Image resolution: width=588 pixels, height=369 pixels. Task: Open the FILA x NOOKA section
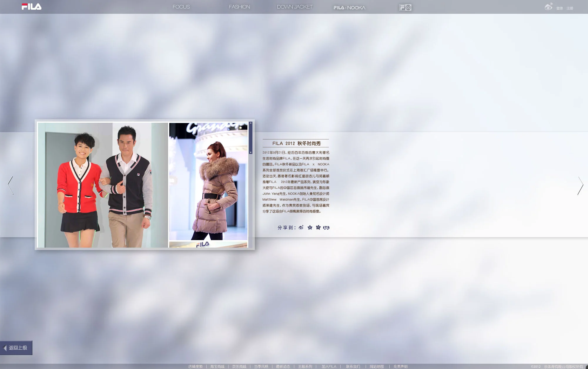(x=349, y=8)
